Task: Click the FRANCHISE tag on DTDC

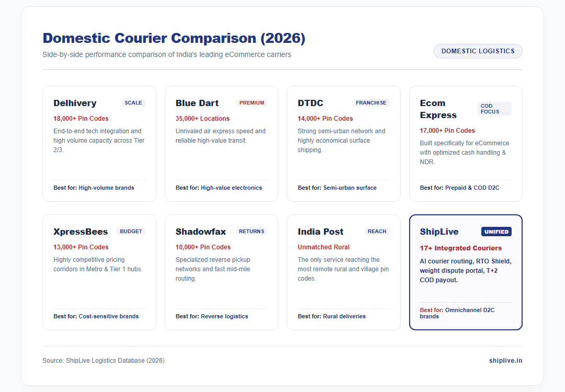Action: (371, 102)
